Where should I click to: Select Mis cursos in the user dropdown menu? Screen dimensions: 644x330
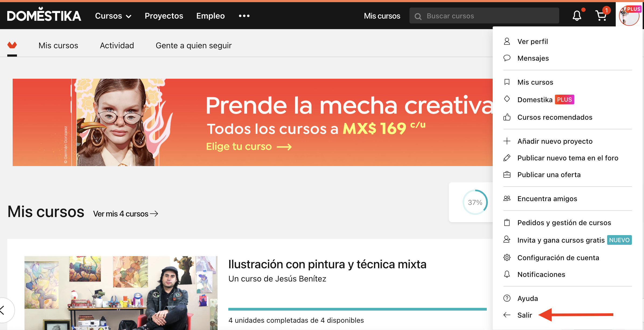(x=535, y=82)
